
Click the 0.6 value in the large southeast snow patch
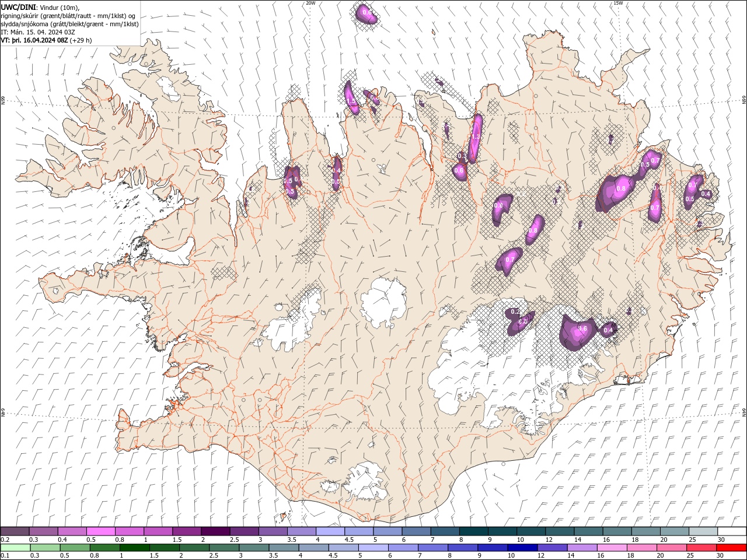pos(582,329)
